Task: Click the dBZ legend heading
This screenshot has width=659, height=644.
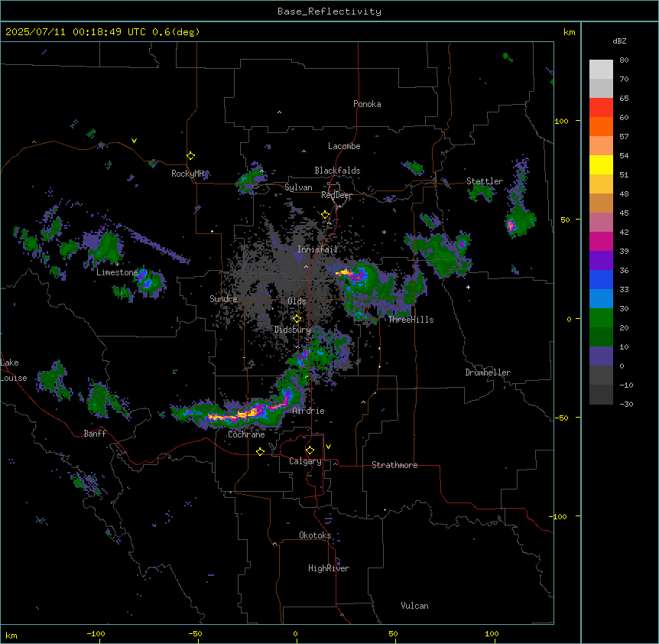Action: click(x=619, y=41)
